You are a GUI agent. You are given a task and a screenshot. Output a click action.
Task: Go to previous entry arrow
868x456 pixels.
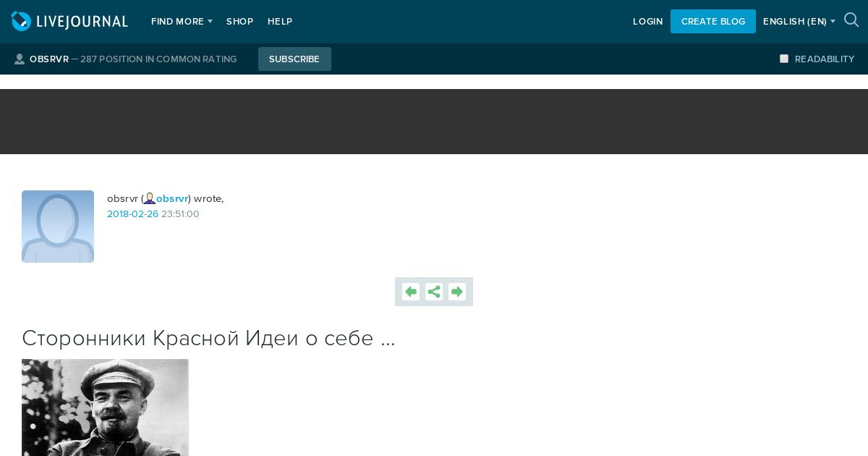tap(411, 292)
